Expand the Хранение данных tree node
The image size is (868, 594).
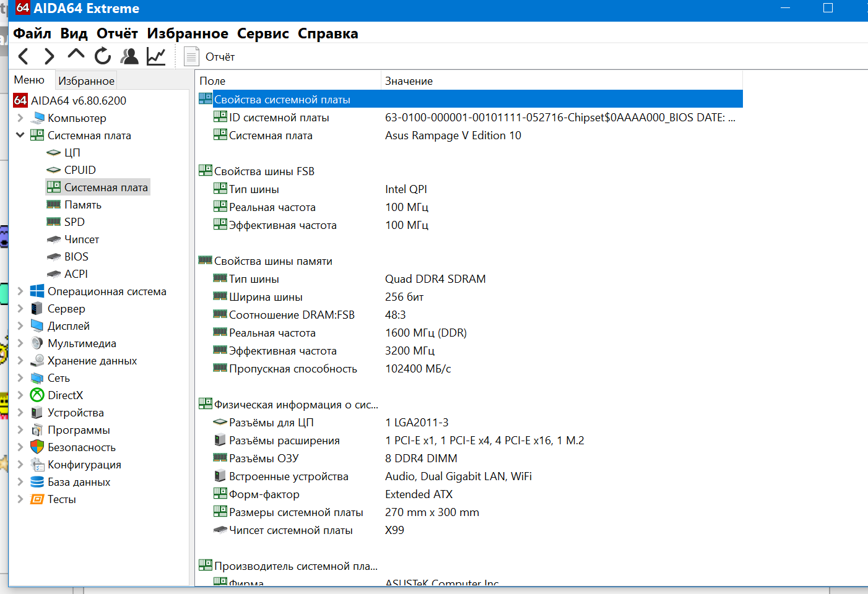20,361
